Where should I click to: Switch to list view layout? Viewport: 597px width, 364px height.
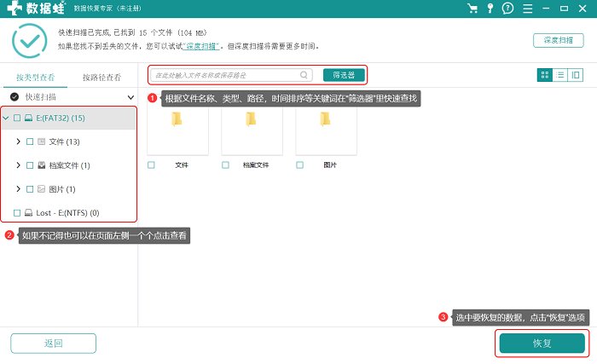point(560,75)
